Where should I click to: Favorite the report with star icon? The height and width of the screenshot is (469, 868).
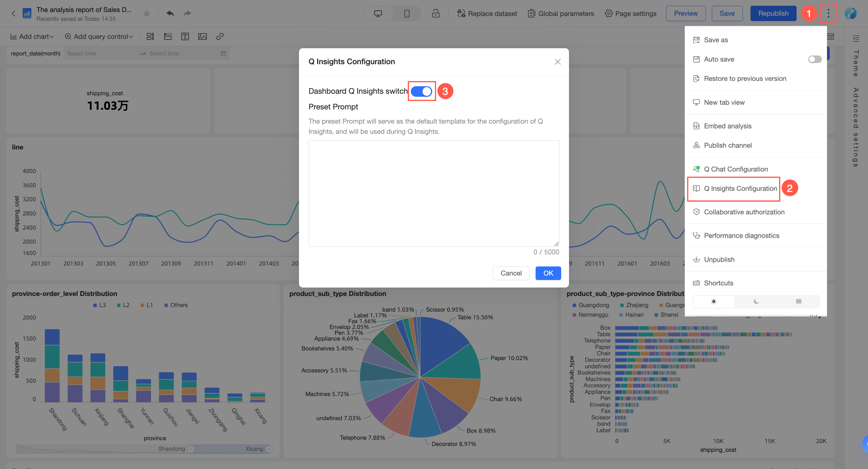(146, 14)
